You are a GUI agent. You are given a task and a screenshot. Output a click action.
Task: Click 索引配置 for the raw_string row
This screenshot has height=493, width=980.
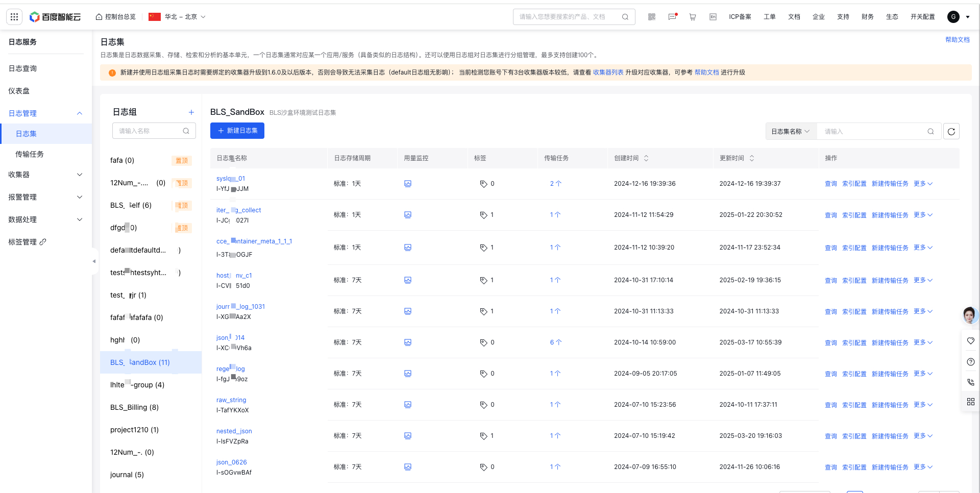[x=854, y=405]
